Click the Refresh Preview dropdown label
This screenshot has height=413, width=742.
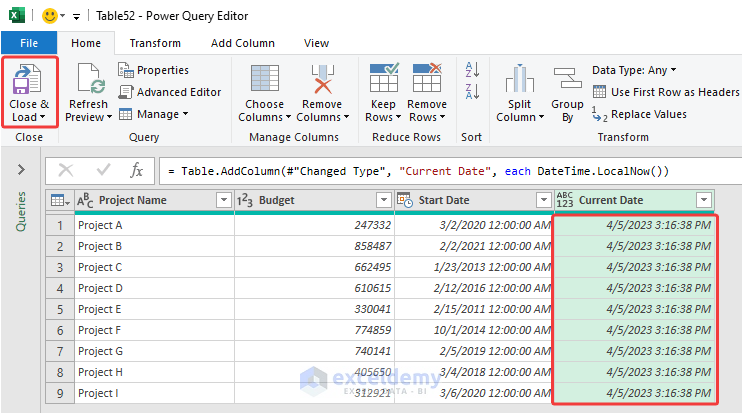pos(88,111)
